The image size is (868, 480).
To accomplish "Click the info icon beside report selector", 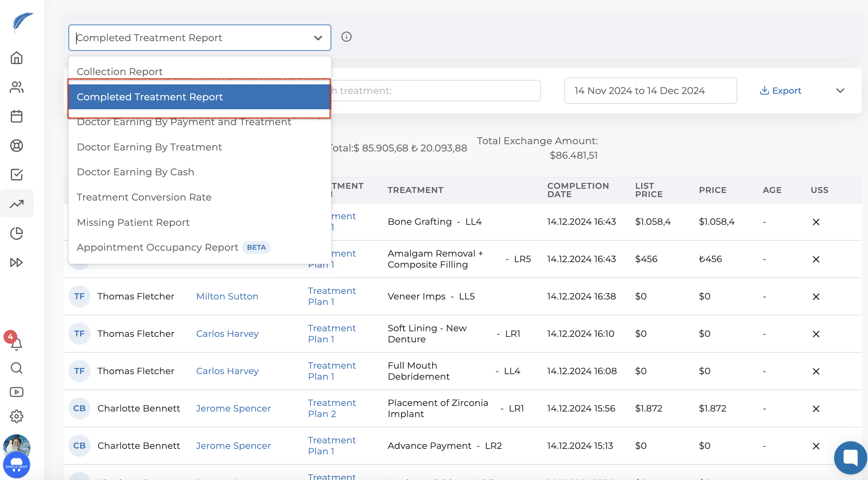I will click(346, 37).
